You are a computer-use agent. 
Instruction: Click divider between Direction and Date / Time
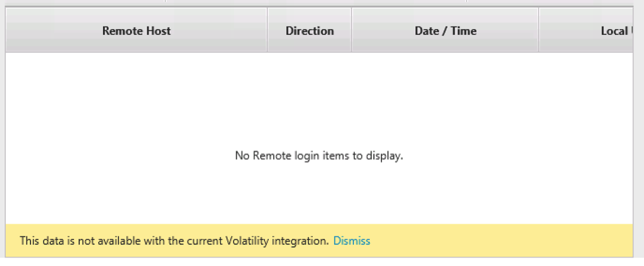(351, 30)
